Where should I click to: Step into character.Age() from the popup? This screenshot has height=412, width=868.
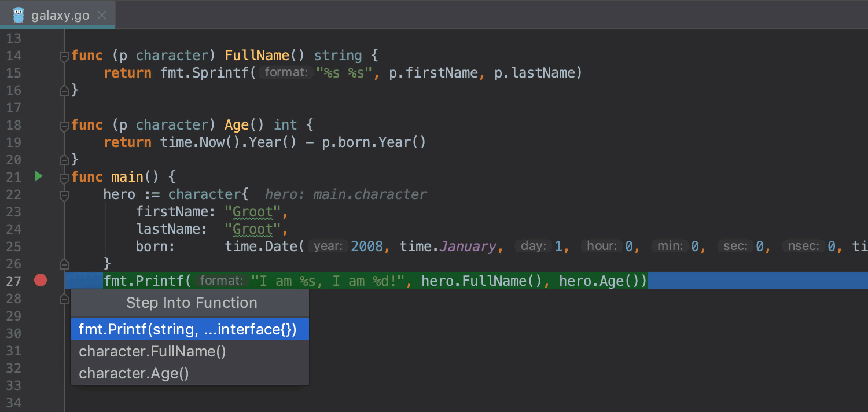tap(134, 373)
